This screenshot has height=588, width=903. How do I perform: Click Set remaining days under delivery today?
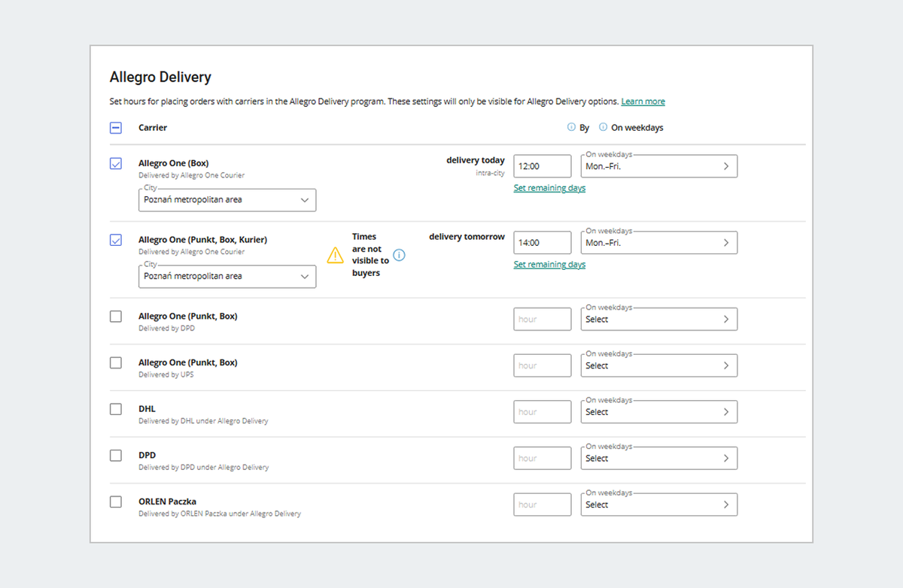pos(549,188)
